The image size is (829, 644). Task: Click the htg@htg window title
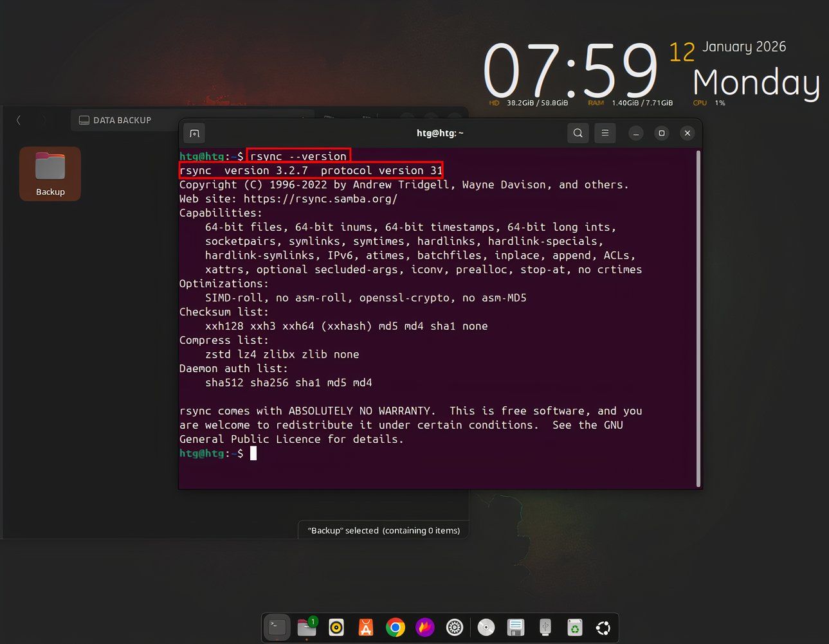[x=440, y=133]
